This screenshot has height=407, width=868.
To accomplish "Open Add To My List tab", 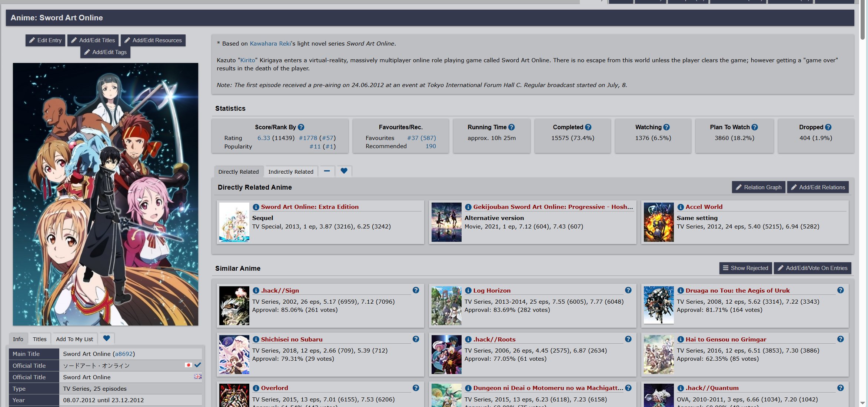I will pos(74,339).
